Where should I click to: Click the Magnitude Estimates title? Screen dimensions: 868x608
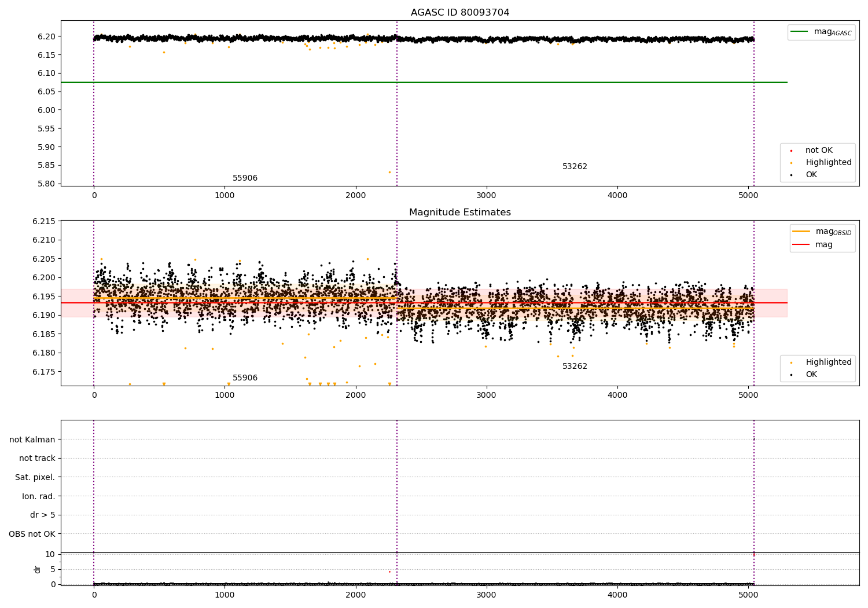pos(460,213)
